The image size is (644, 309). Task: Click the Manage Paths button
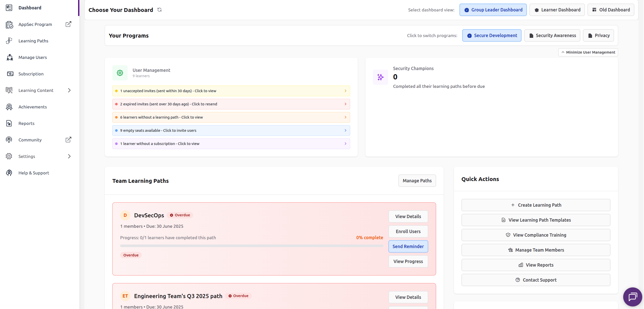[x=417, y=181]
